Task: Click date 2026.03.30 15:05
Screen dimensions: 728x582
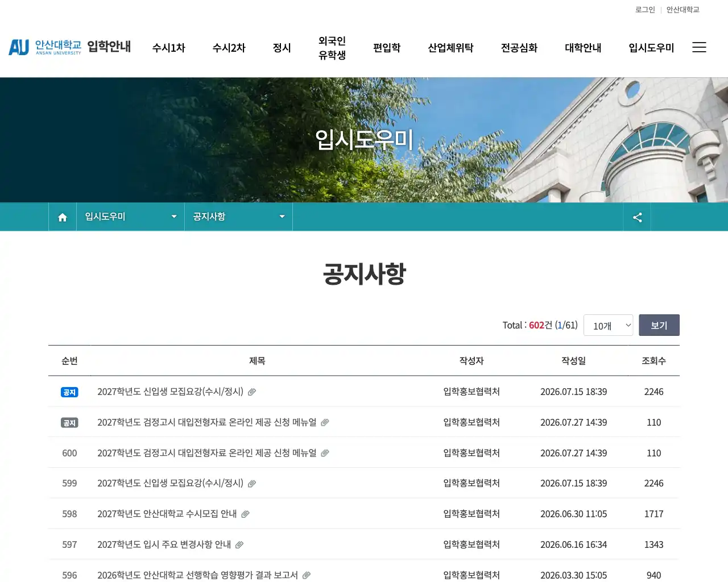Action: (x=573, y=575)
